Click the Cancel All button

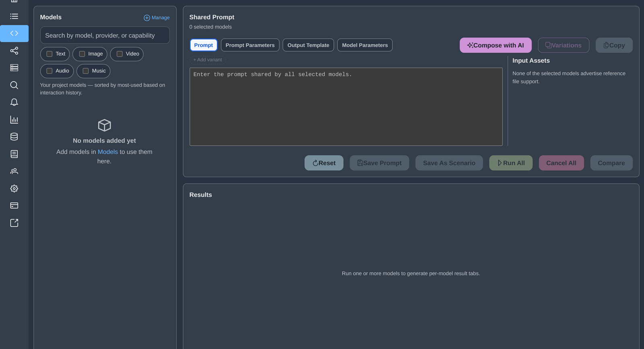coord(561,163)
